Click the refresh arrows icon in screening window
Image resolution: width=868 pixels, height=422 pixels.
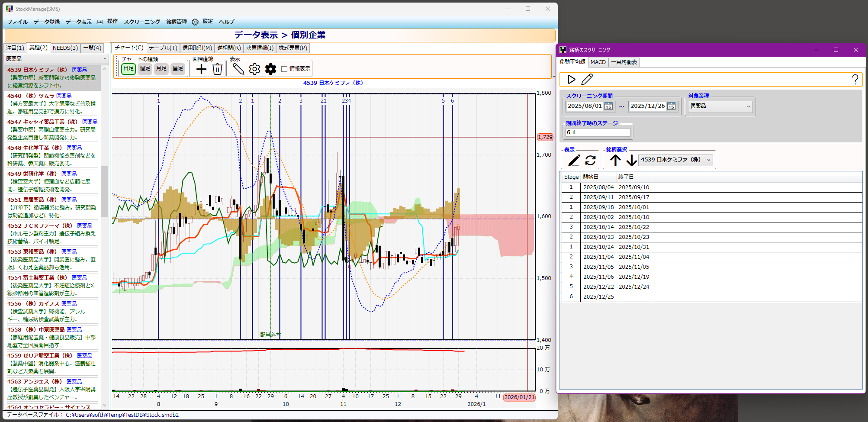(590, 160)
